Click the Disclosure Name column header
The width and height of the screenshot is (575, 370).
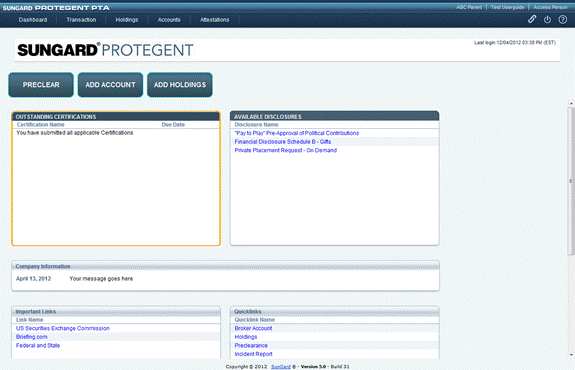tap(256, 125)
